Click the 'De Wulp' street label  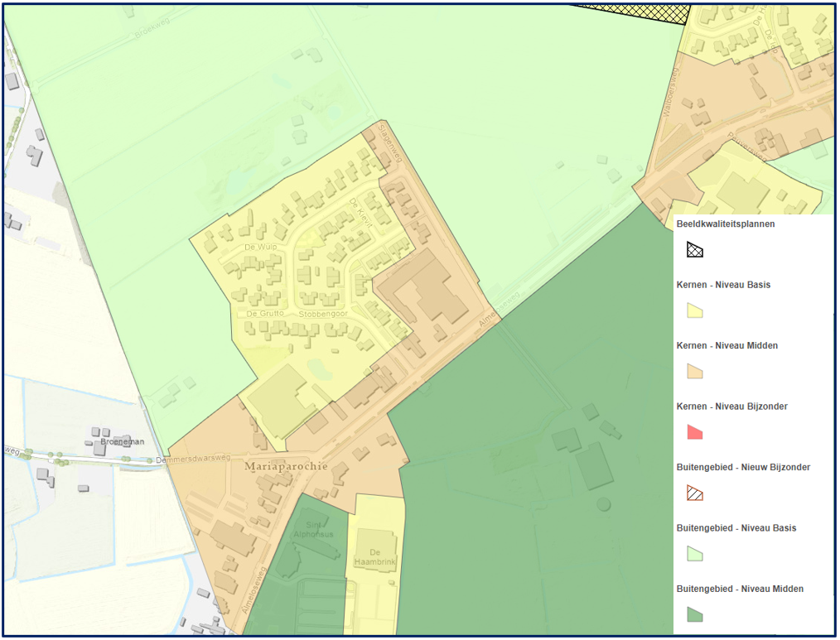click(261, 247)
